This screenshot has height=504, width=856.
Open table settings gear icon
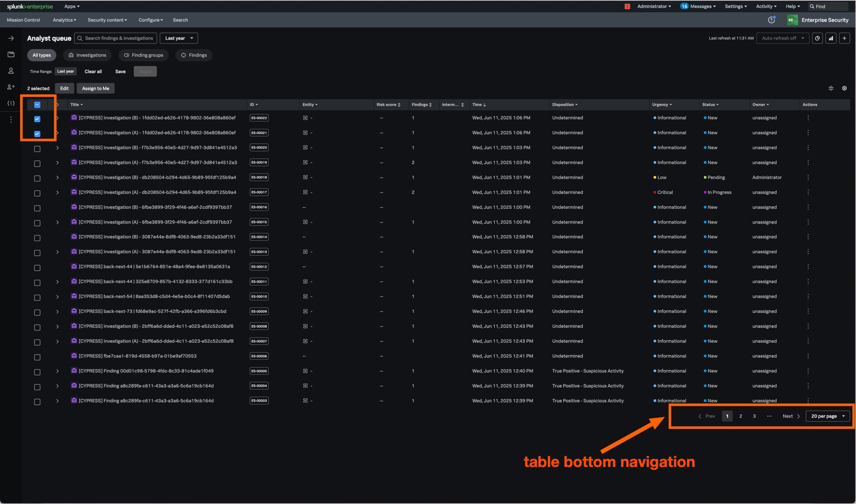[844, 88]
